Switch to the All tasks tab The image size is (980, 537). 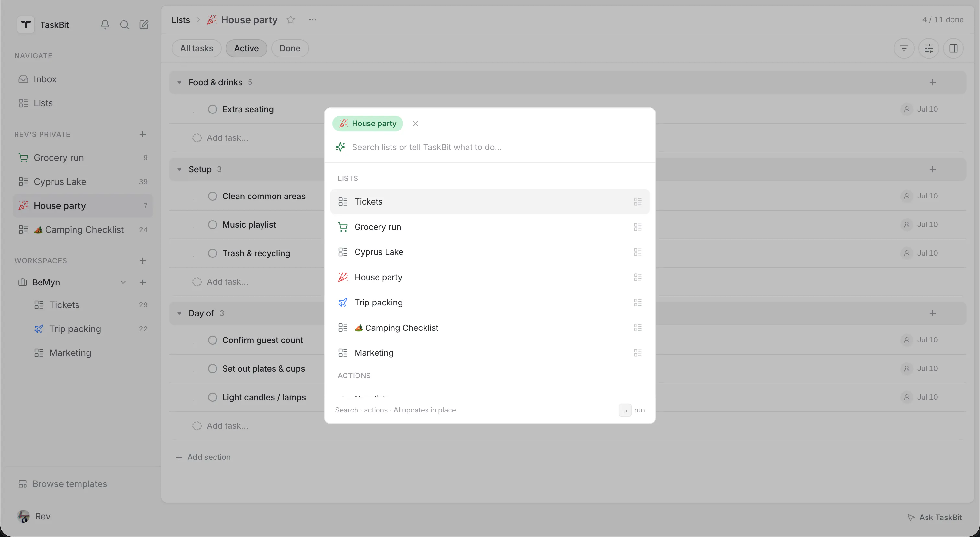(x=196, y=48)
